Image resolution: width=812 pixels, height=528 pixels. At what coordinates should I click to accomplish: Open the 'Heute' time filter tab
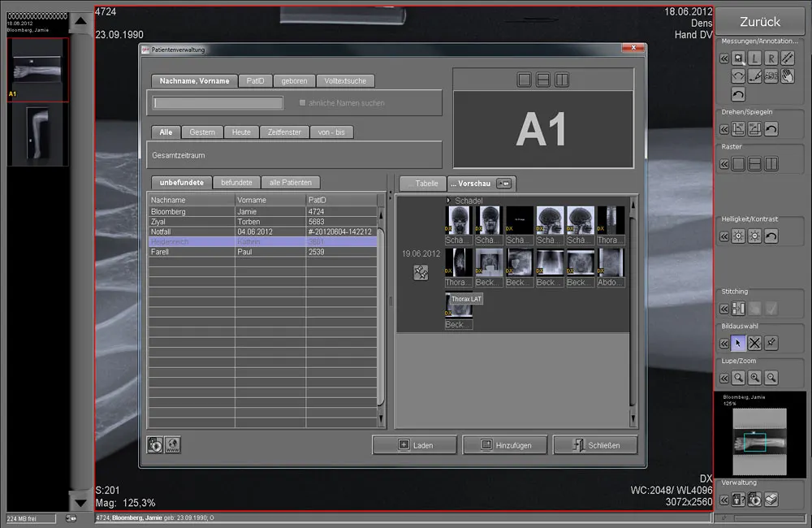241,132
